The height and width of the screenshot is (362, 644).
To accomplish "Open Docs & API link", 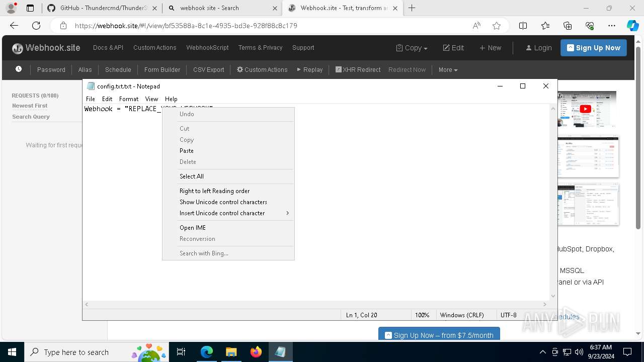I will click(x=108, y=48).
